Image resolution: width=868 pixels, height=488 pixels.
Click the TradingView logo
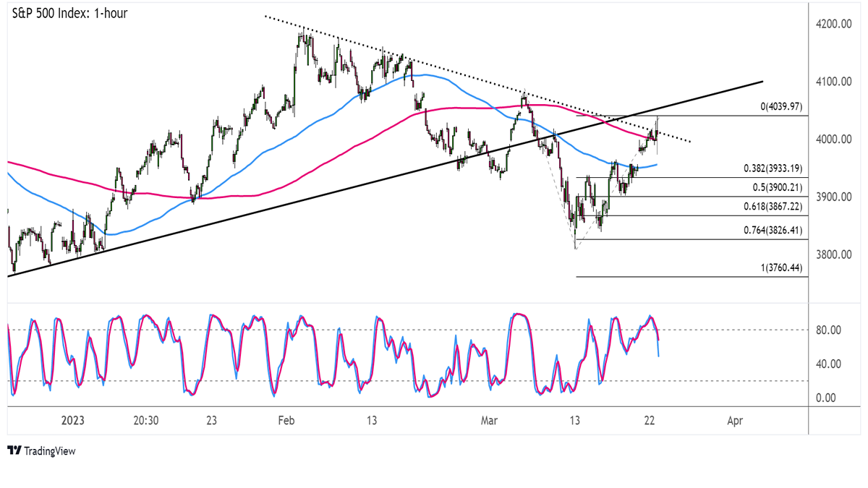coord(41,451)
